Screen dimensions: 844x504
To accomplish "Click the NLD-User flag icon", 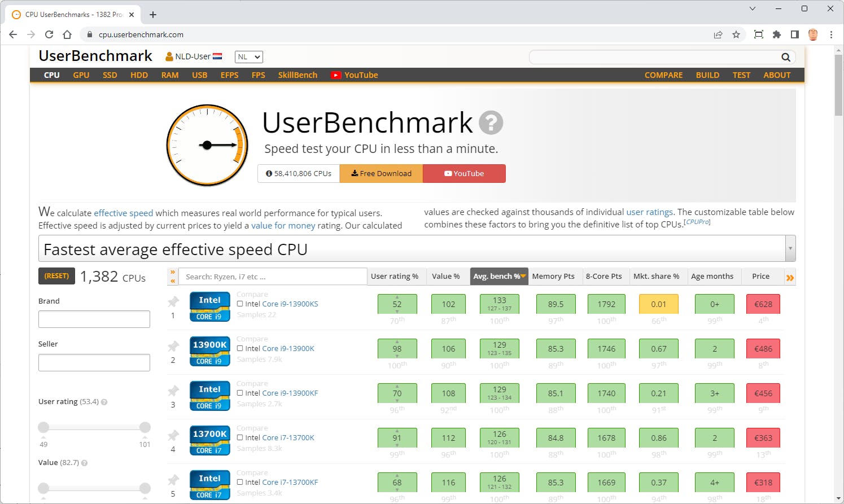I will point(217,56).
